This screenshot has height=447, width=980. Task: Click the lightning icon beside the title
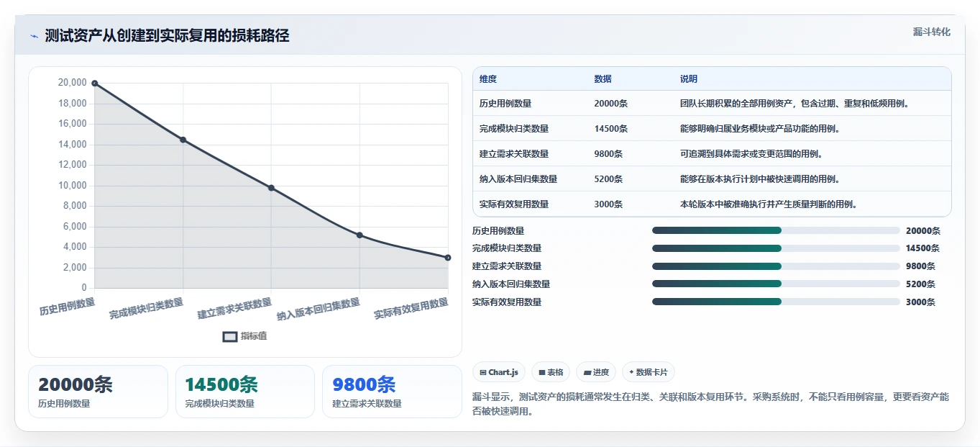[x=34, y=36]
